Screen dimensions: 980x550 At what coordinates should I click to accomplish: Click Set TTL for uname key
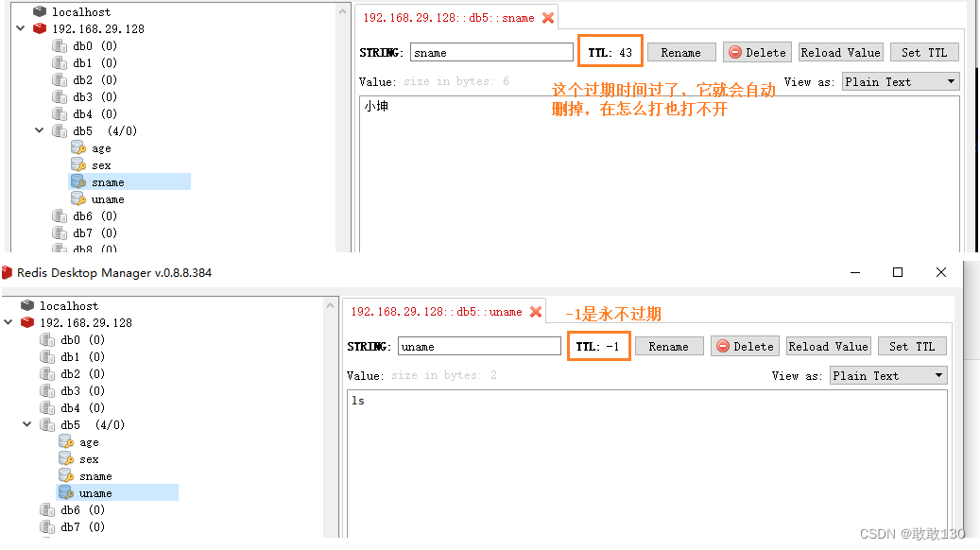912,346
